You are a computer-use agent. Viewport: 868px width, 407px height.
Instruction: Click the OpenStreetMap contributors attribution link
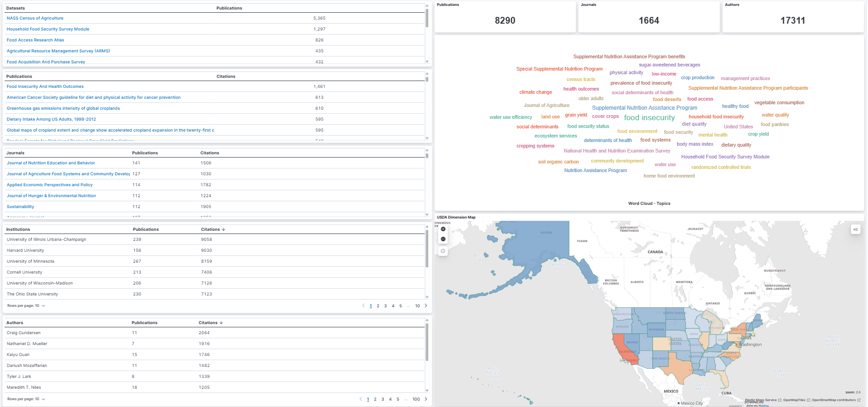[x=833, y=400]
